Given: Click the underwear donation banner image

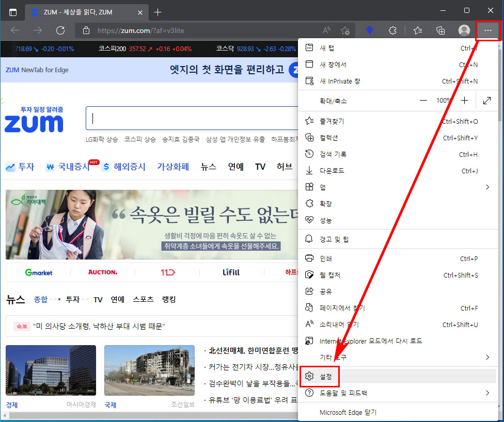Looking at the screenshot, I should (x=152, y=224).
